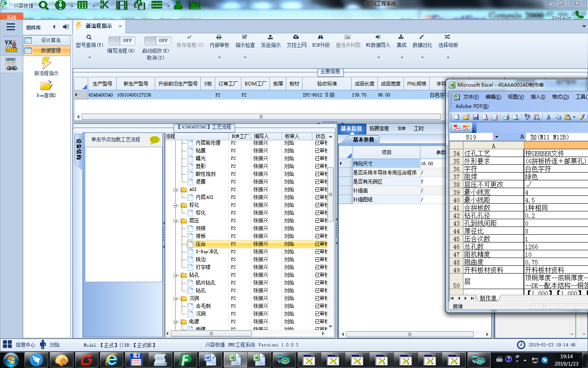The width and height of the screenshot is (588, 368).
Task: Open Bom查询2 folder shortcut
Action: (46, 89)
